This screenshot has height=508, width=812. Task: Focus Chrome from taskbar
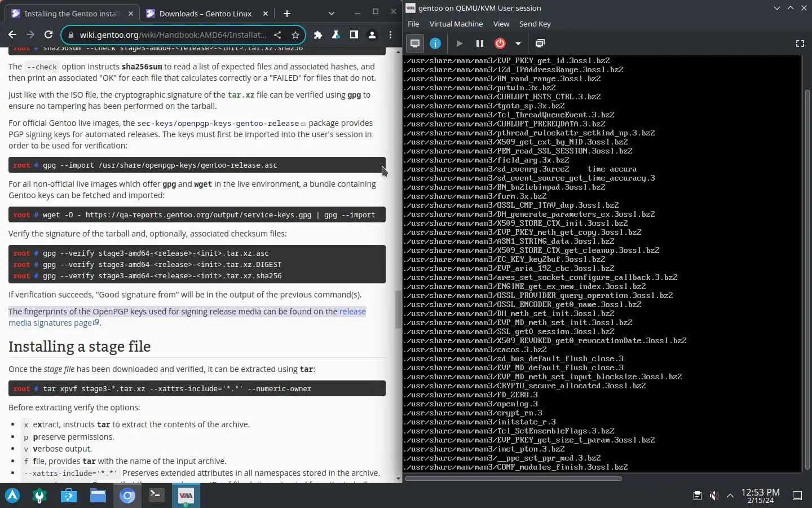pos(127,496)
